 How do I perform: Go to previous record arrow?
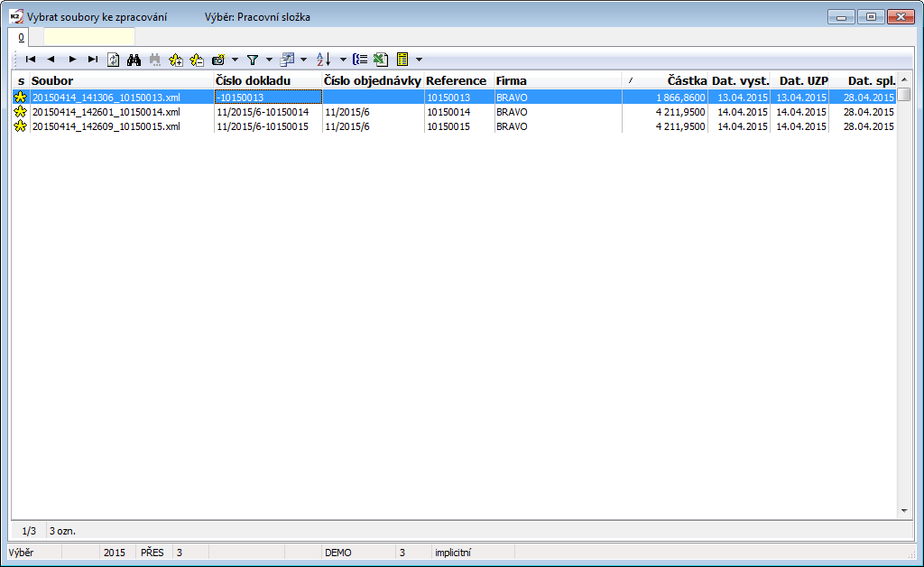(51, 60)
